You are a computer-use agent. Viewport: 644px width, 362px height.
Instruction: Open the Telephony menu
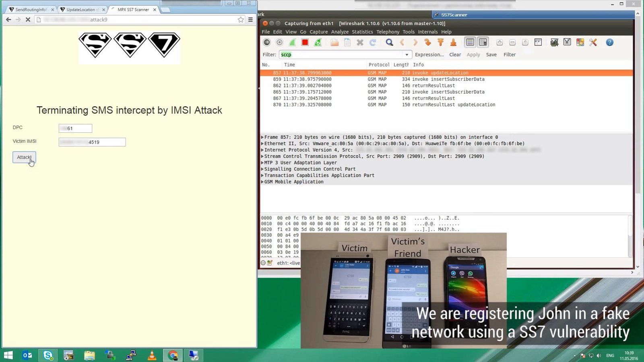(x=388, y=32)
